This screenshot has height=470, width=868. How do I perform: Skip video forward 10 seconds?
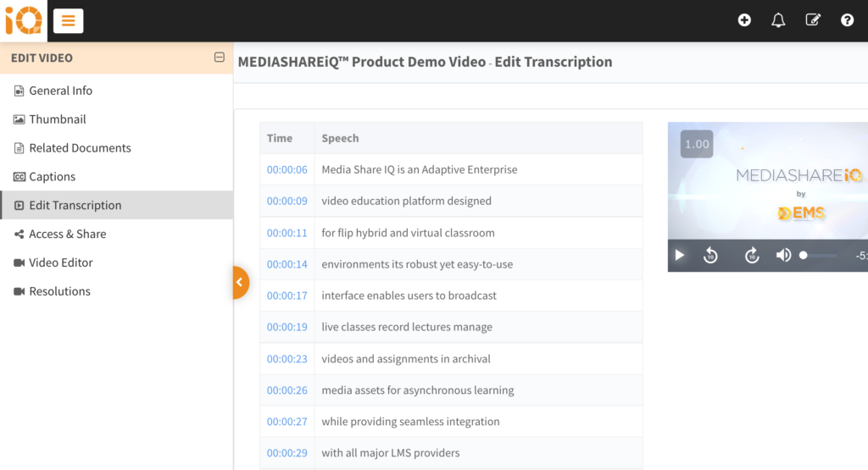point(751,256)
